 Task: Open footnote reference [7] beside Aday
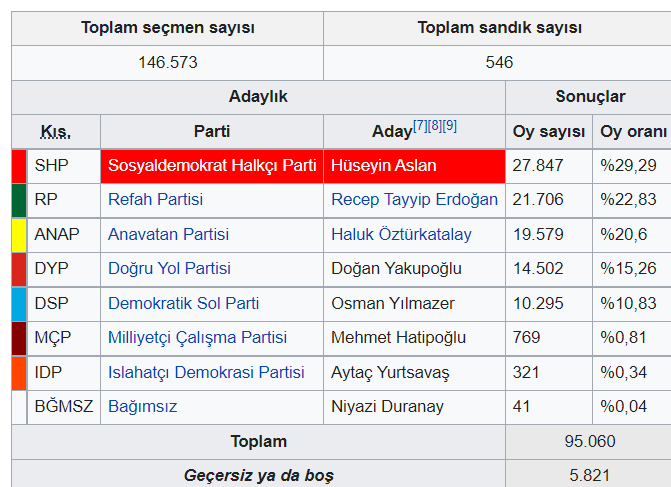pos(420,125)
